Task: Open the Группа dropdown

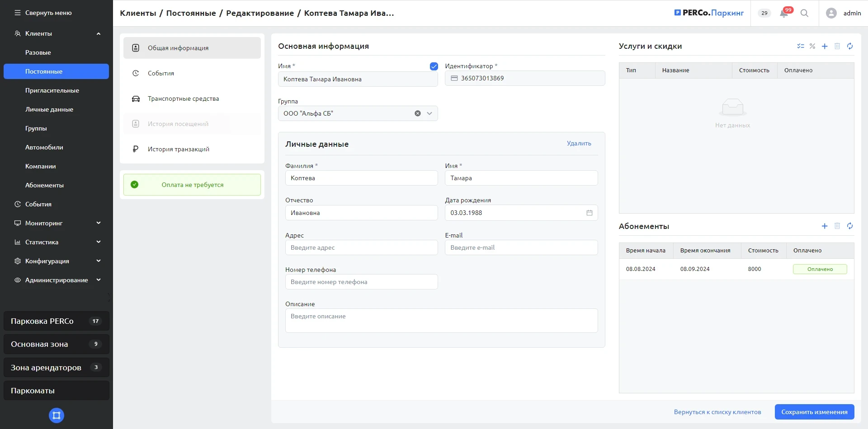Action: [429, 113]
